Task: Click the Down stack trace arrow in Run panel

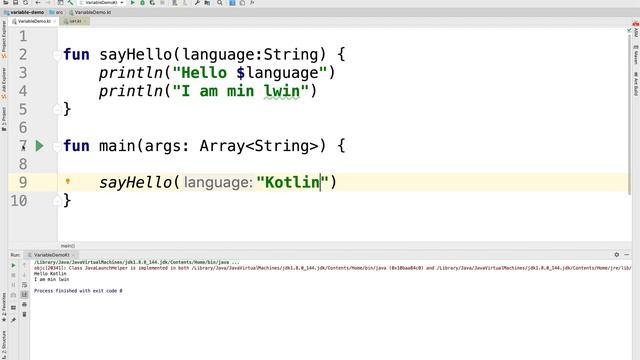Action: click(24, 275)
